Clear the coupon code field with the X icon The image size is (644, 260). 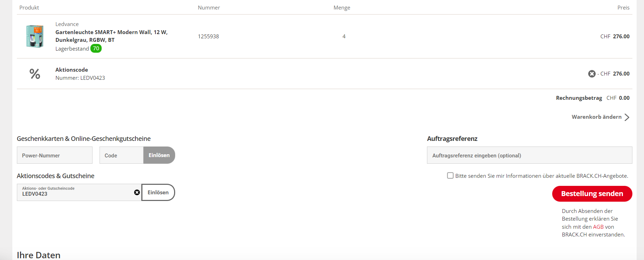(137, 193)
